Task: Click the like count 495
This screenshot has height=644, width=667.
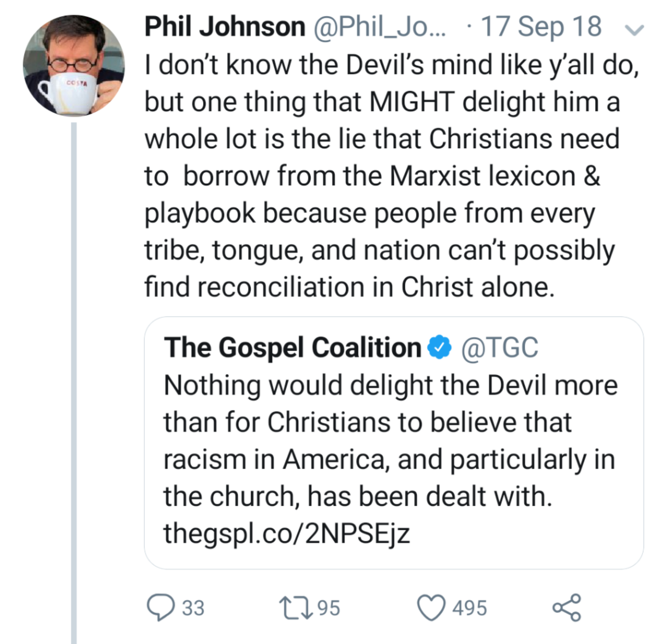Action: (470, 608)
